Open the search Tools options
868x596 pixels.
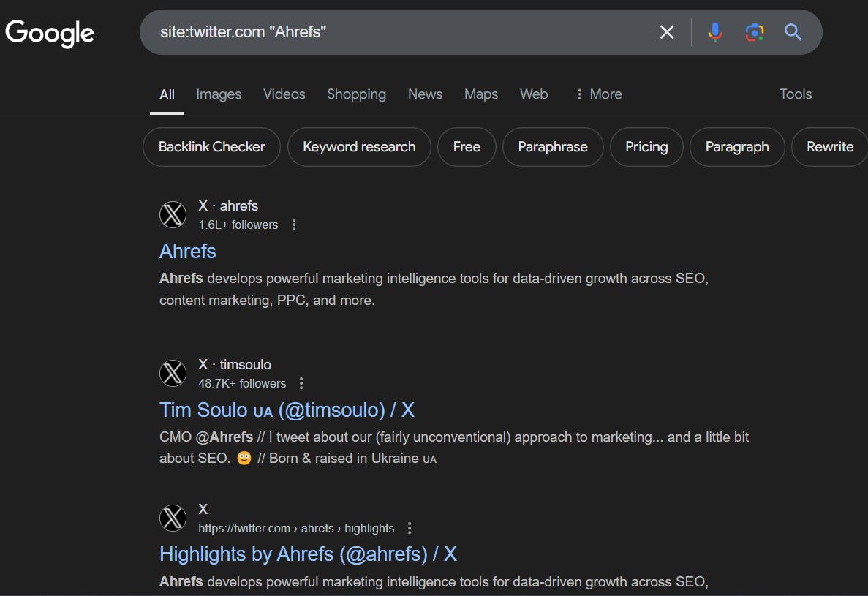click(x=796, y=94)
